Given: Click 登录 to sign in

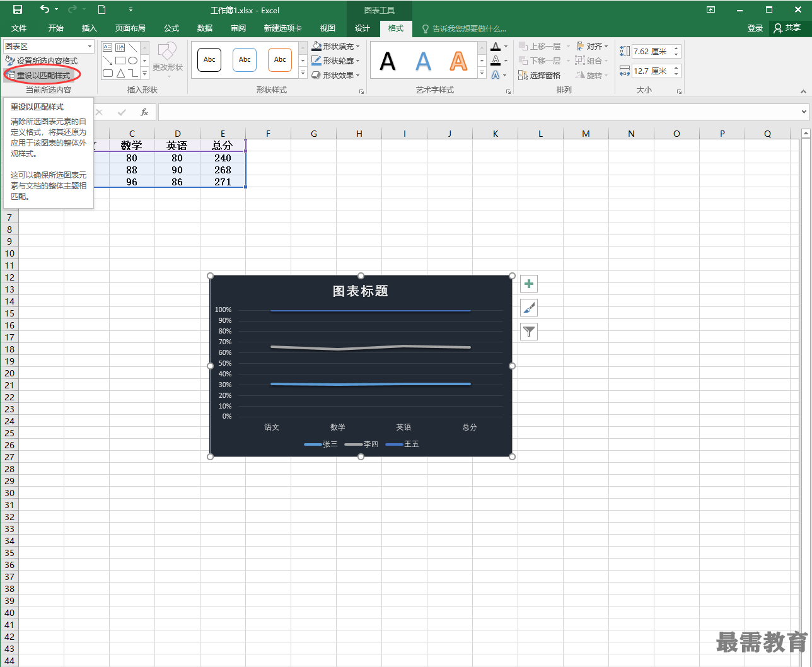Looking at the screenshot, I should tap(755, 28).
